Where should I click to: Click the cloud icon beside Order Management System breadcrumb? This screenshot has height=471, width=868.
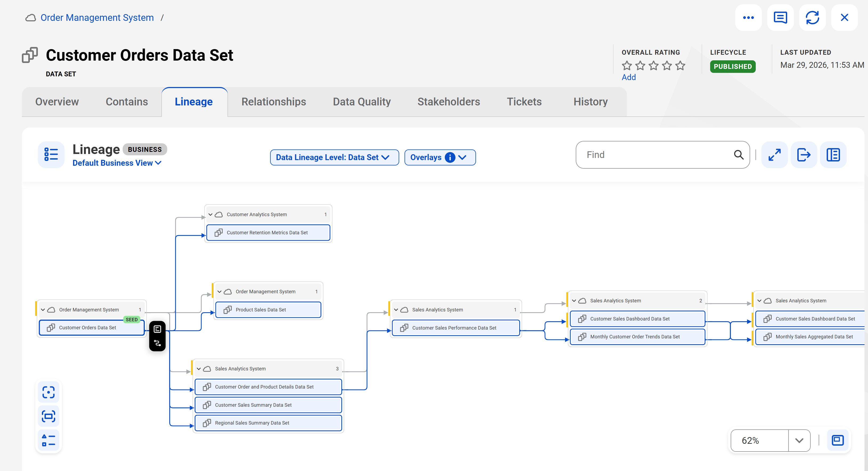coord(31,18)
